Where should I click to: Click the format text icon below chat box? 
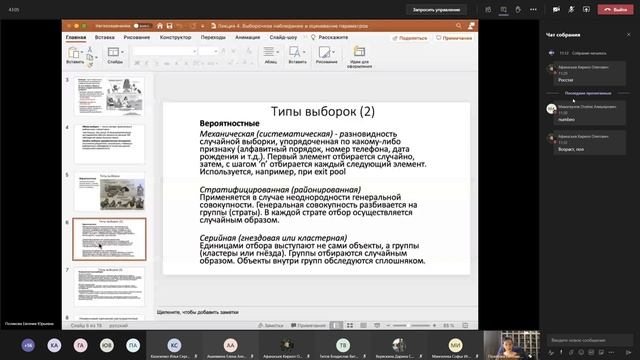click(x=551, y=352)
